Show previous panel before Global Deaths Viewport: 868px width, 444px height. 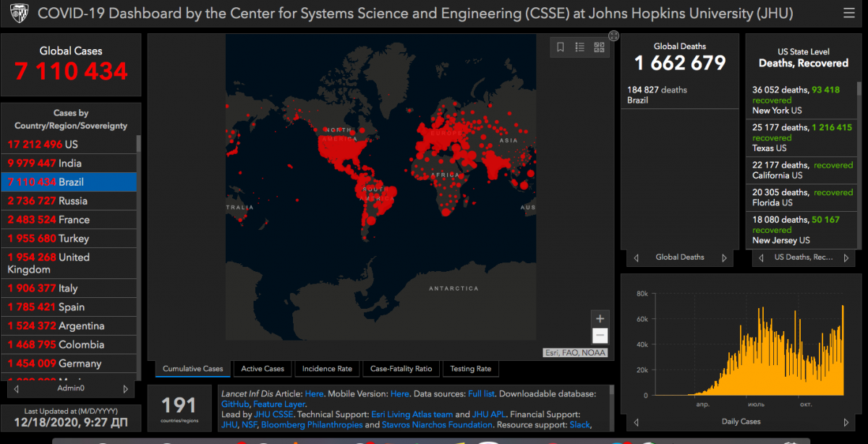pyautogui.click(x=636, y=257)
